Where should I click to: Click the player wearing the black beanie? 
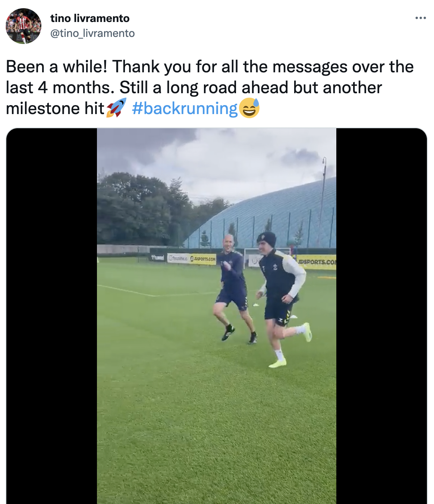(x=283, y=298)
